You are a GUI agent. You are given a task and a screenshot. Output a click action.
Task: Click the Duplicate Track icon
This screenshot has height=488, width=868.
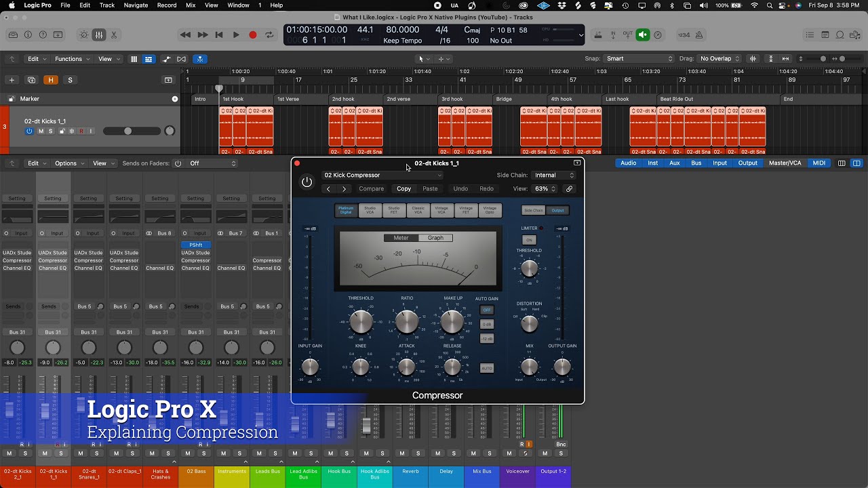pyautogui.click(x=31, y=80)
